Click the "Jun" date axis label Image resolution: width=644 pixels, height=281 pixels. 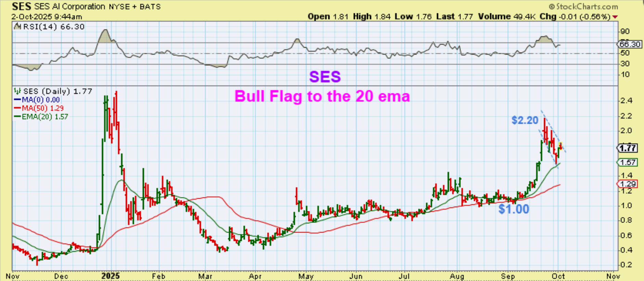[356, 276]
